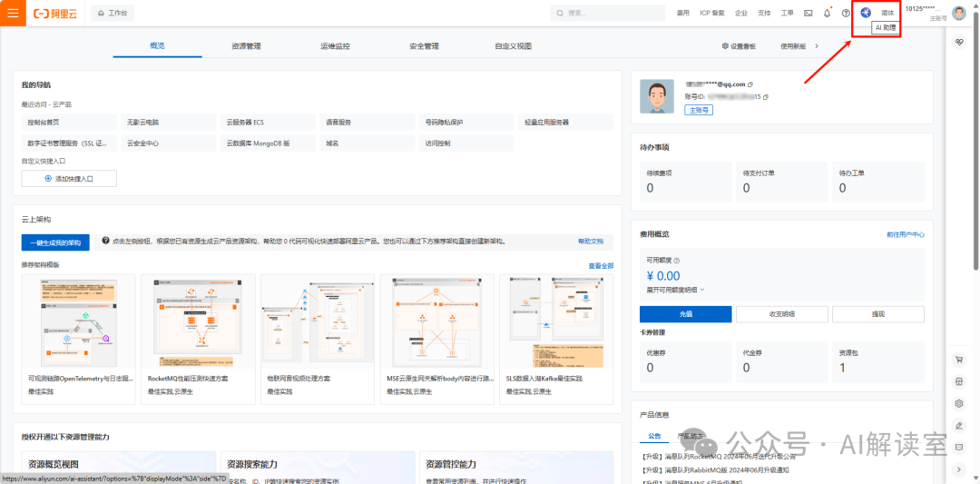980x484 pixels.
Task: Switch to the 安全管理 tab
Action: 424,46
